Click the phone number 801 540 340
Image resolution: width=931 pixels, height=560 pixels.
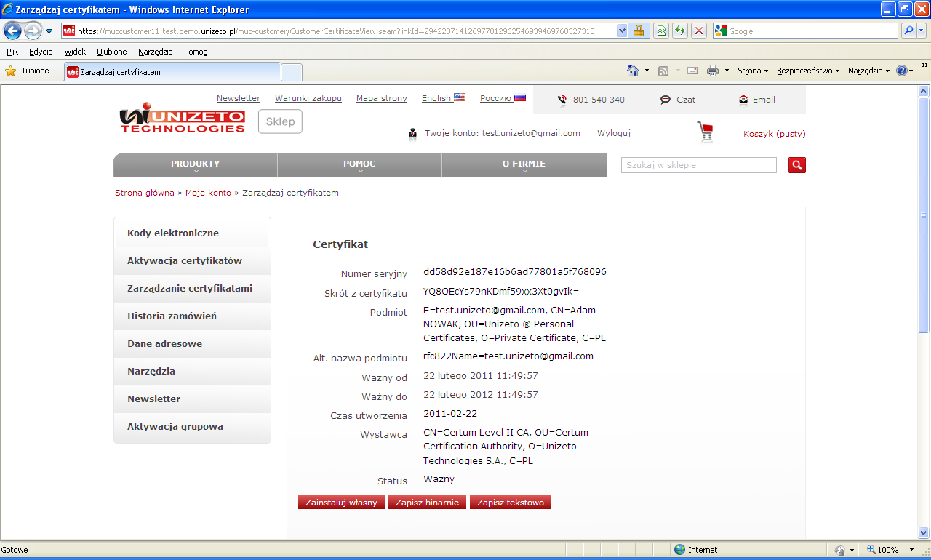coord(599,100)
